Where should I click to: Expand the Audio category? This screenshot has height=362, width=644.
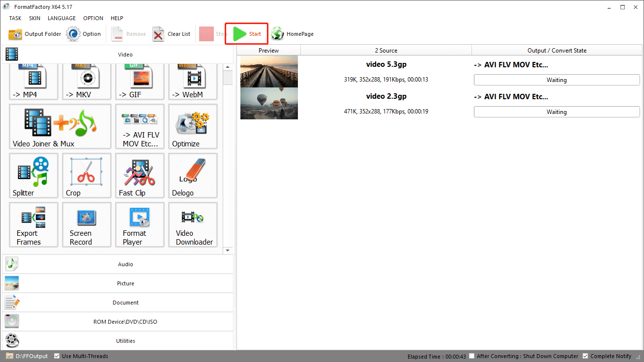(118, 264)
